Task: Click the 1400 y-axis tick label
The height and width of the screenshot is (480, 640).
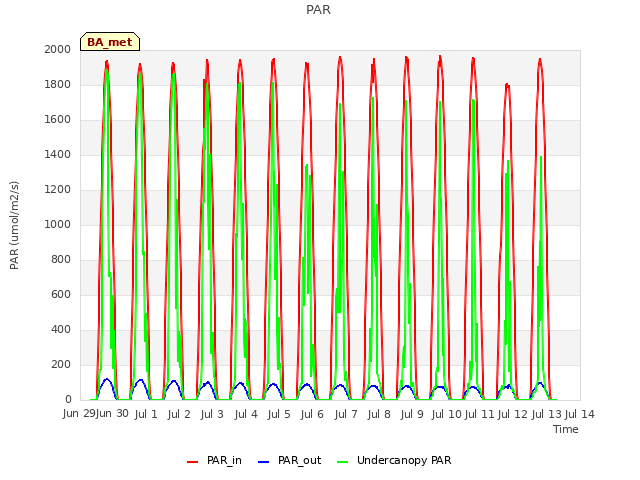Action: click(58, 154)
